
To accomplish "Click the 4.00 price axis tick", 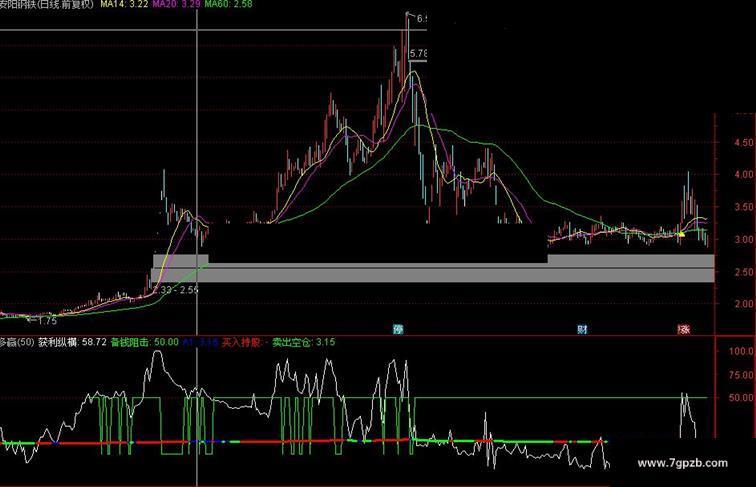I will 743,175.
